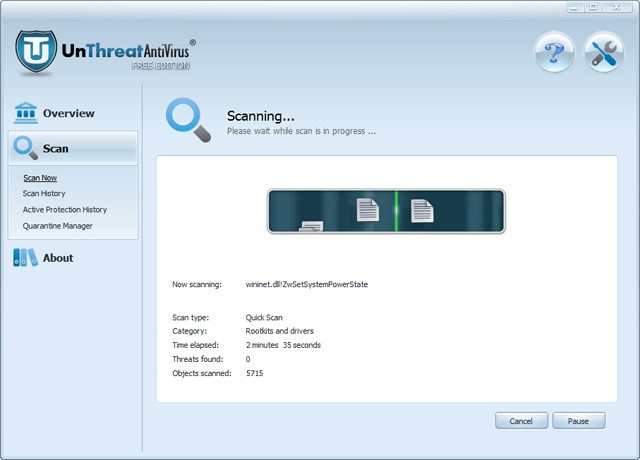Click the objects scanned count 5715
The height and width of the screenshot is (460, 640).
point(255,373)
